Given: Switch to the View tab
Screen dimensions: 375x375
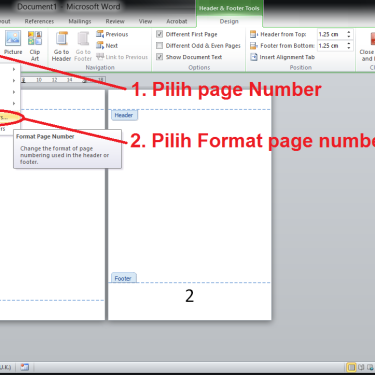Looking at the screenshot, I should click(x=145, y=21).
